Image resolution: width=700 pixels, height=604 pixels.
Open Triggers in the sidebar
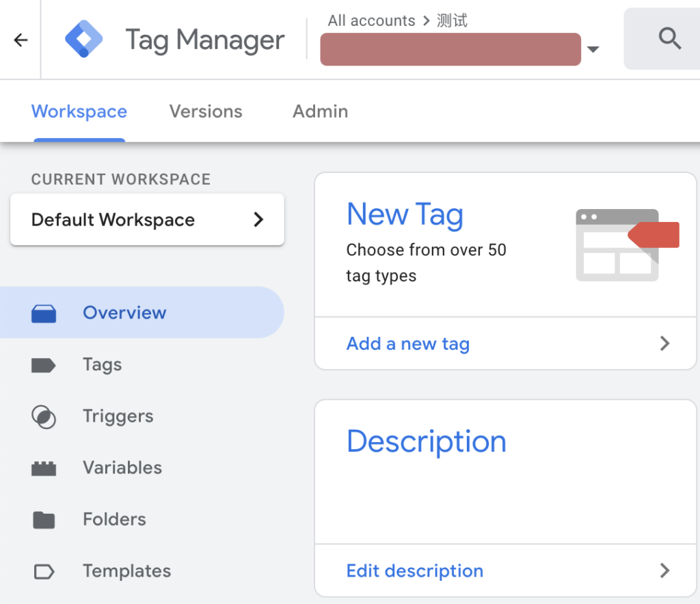click(142, 416)
